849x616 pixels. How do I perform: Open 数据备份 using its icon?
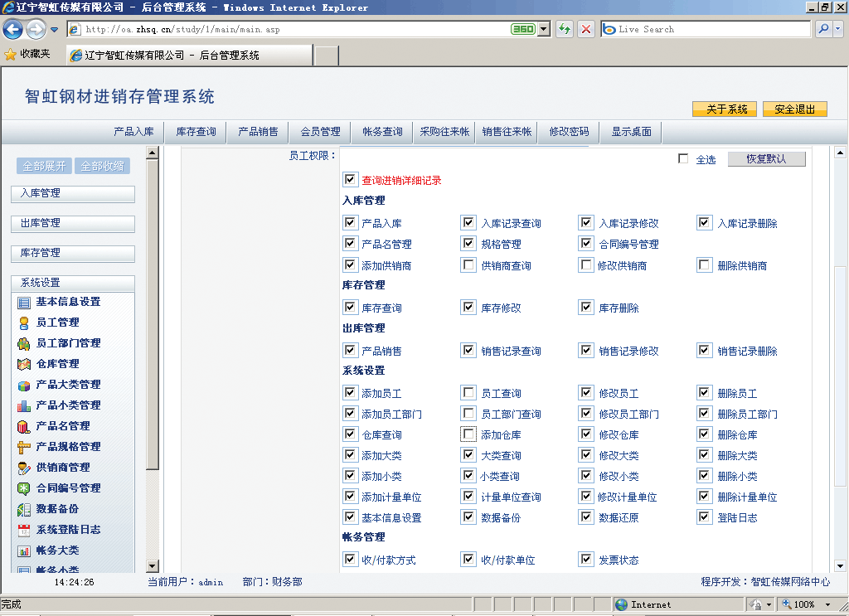click(x=24, y=510)
